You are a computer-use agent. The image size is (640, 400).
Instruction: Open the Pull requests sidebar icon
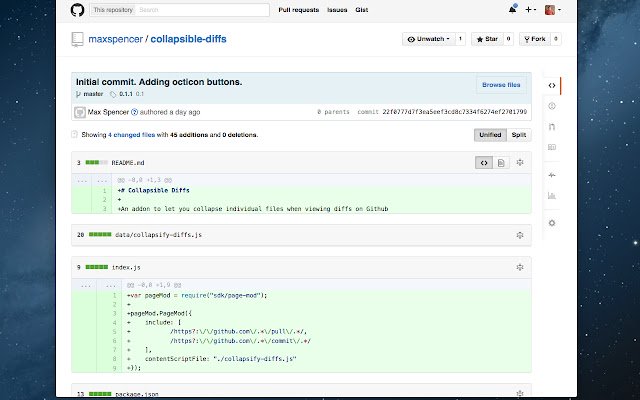552,127
